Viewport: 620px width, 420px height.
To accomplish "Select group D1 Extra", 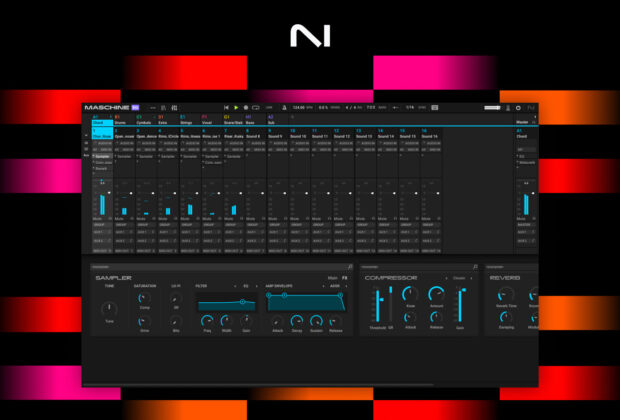I will click(168, 120).
